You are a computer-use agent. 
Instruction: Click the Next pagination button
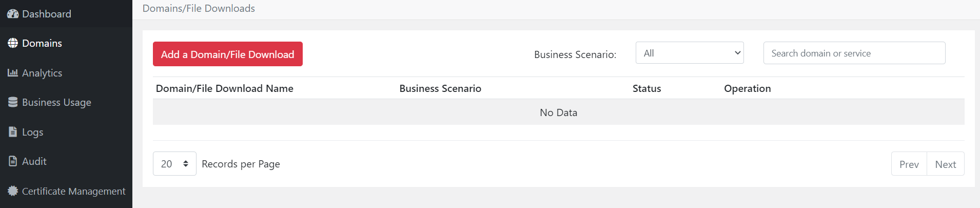945,164
